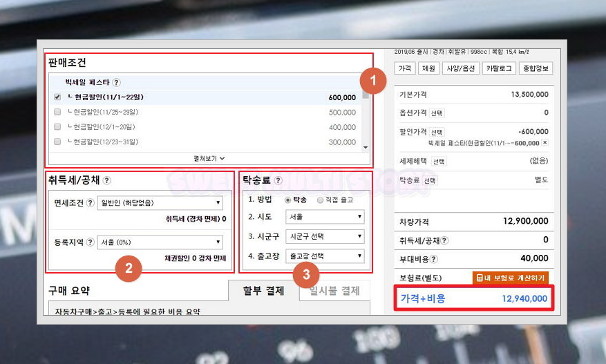Click 기본가격 value 13,500,000

tap(529, 95)
